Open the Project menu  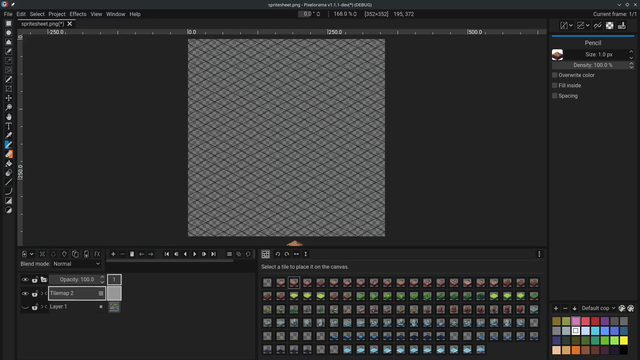click(x=57, y=14)
